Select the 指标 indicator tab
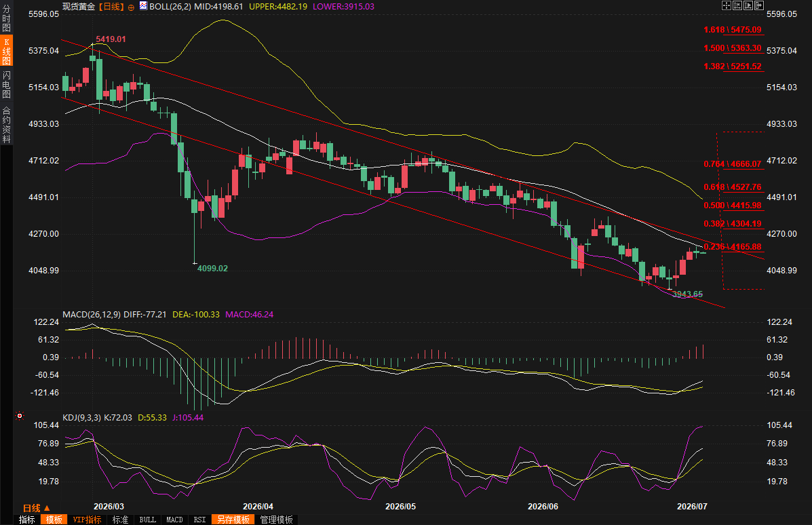812x525 pixels. click(27, 520)
